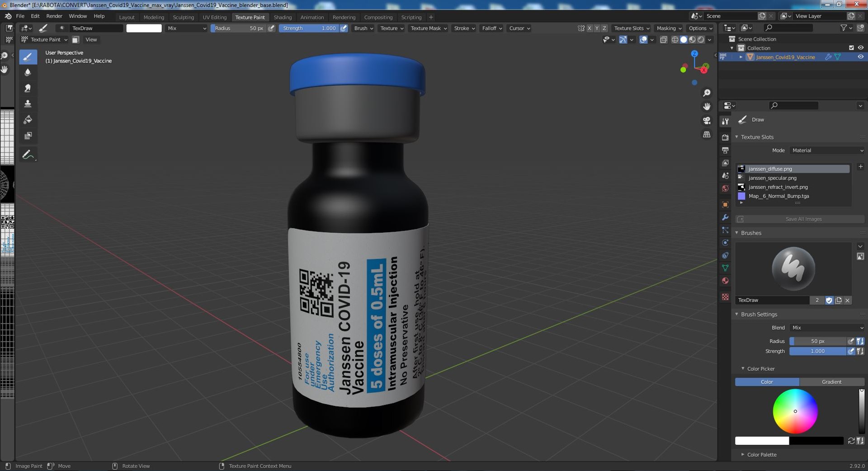Open the blend mode Mix dropdown in header
Screen dimensions: 868x471
click(186, 28)
